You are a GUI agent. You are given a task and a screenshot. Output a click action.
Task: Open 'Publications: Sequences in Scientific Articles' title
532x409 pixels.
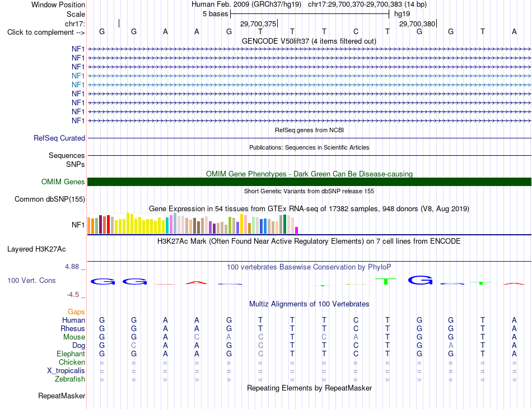[x=309, y=147]
